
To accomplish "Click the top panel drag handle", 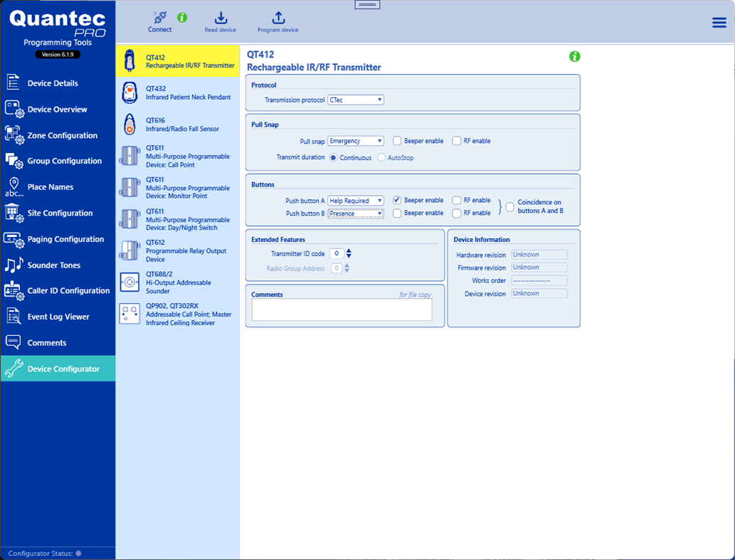I will tap(367, 5).
